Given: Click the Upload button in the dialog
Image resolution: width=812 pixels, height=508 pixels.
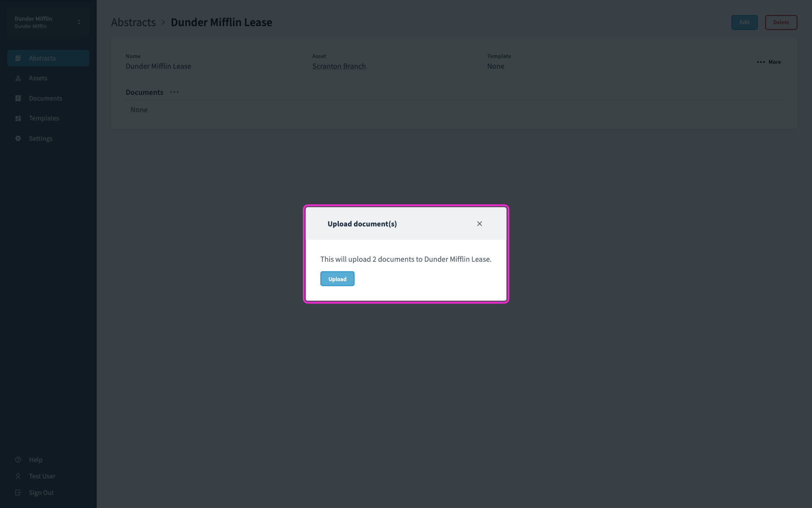Looking at the screenshot, I should 337,279.
